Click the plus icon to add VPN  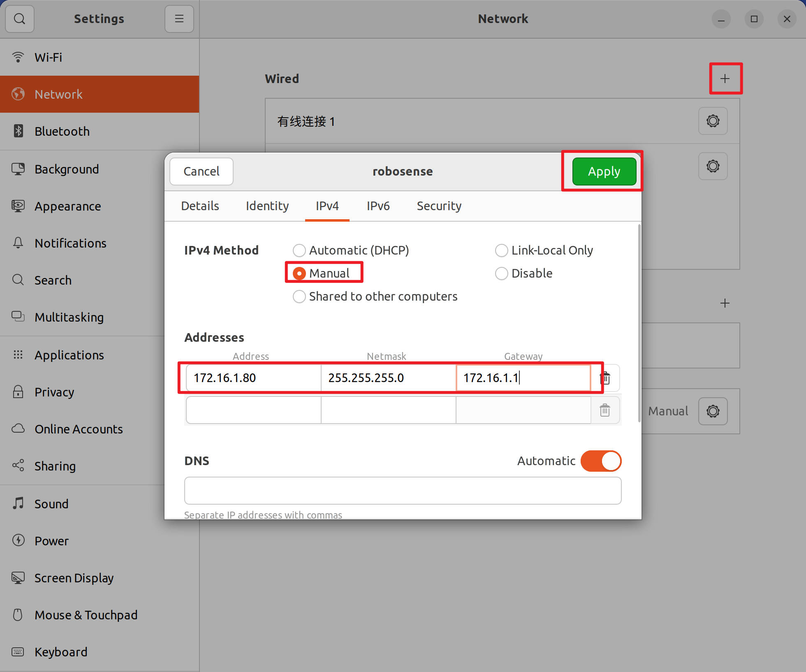coord(725,304)
